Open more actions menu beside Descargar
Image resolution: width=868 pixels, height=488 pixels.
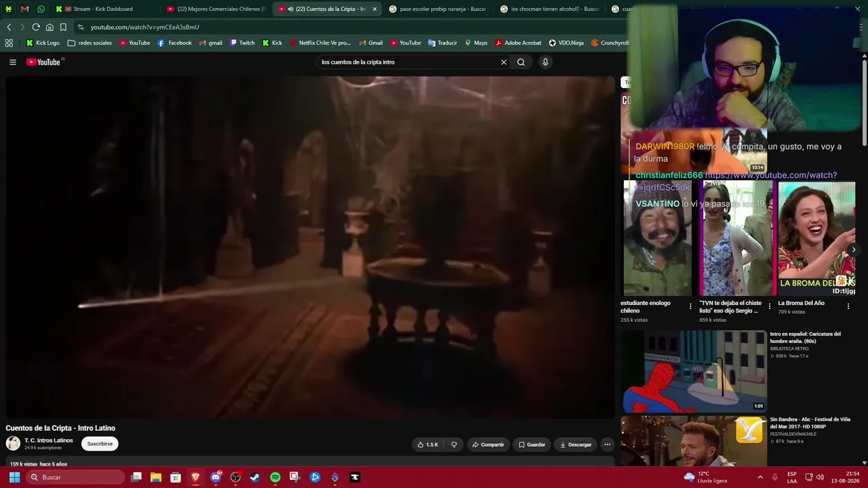(607, 445)
